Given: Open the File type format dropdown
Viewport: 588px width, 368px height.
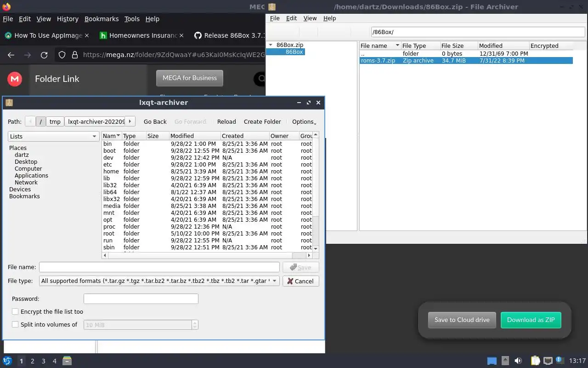Looking at the screenshot, I should click(x=159, y=281).
